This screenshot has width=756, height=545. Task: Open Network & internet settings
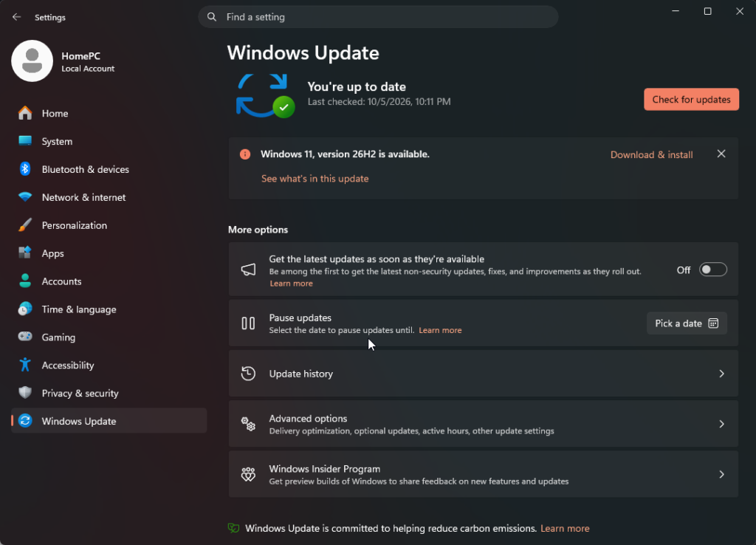pyautogui.click(x=83, y=197)
